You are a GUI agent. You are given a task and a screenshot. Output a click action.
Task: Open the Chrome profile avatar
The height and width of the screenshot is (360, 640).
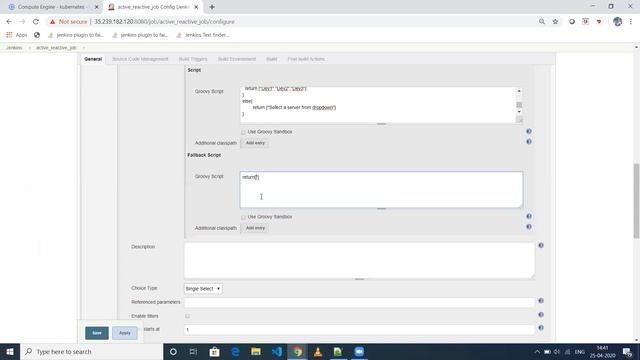pyautogui.click(x=617, y=22)
